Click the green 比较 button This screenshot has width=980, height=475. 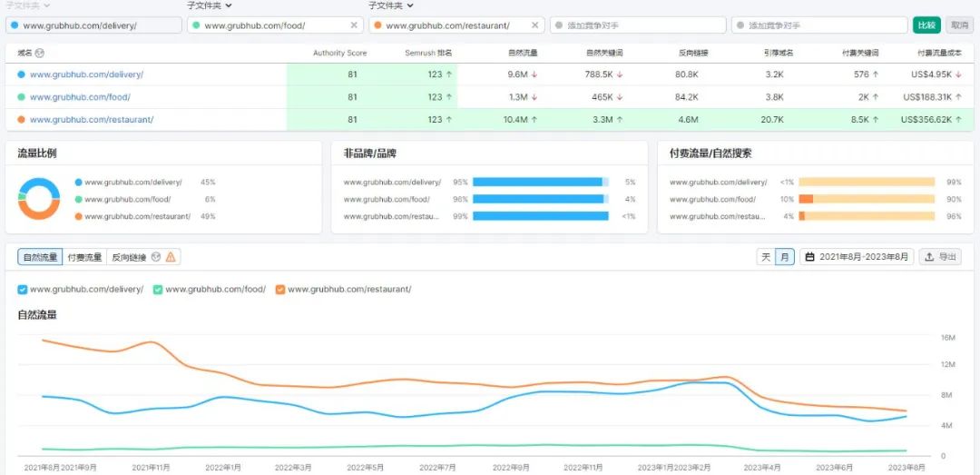coord(926,25)
